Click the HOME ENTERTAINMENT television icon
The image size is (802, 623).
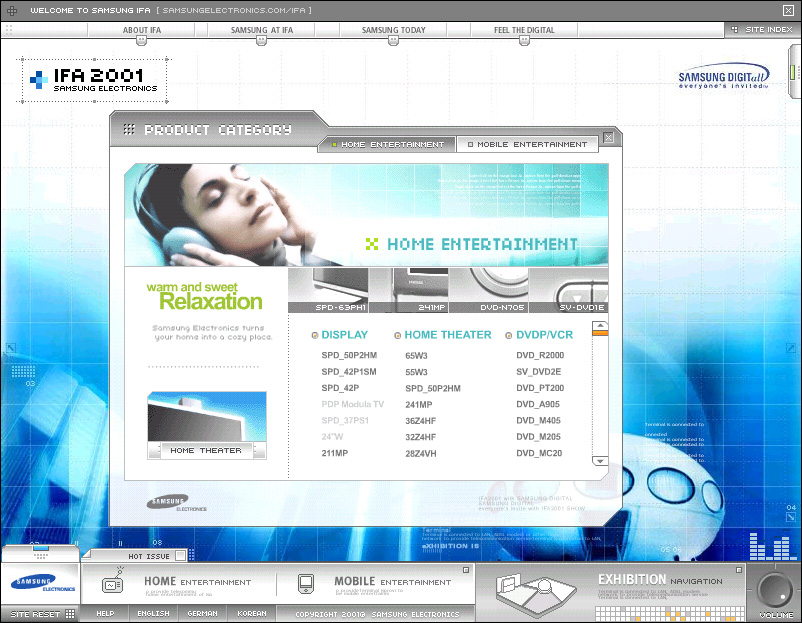coord(113,582)
